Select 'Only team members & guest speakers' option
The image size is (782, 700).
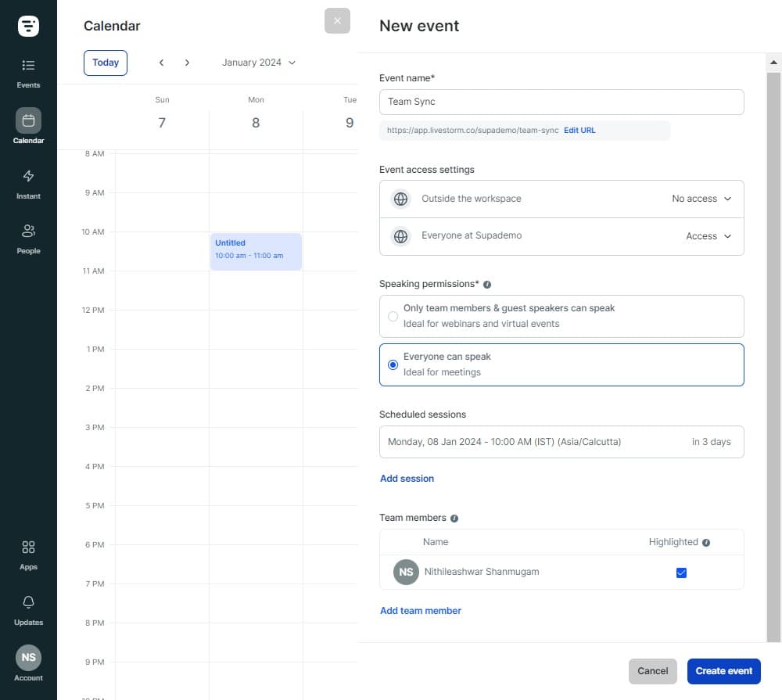coord(393,316)
